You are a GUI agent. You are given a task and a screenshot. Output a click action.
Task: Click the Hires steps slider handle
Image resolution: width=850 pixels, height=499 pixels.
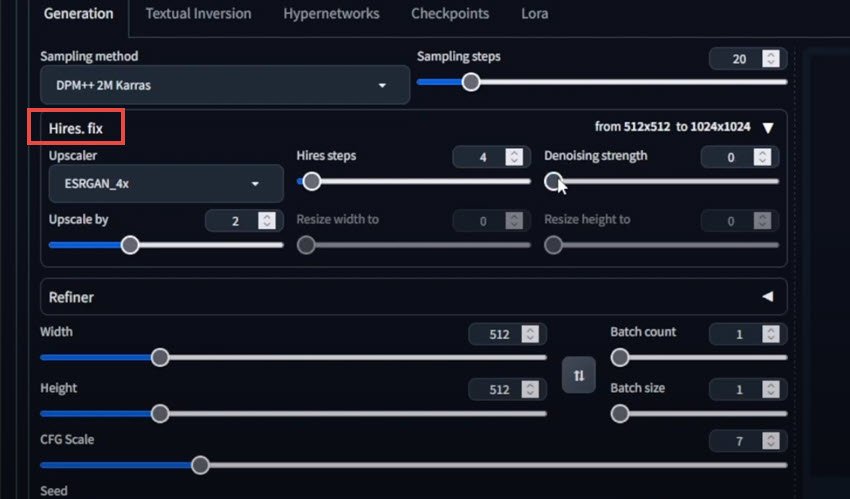point(311,182)
